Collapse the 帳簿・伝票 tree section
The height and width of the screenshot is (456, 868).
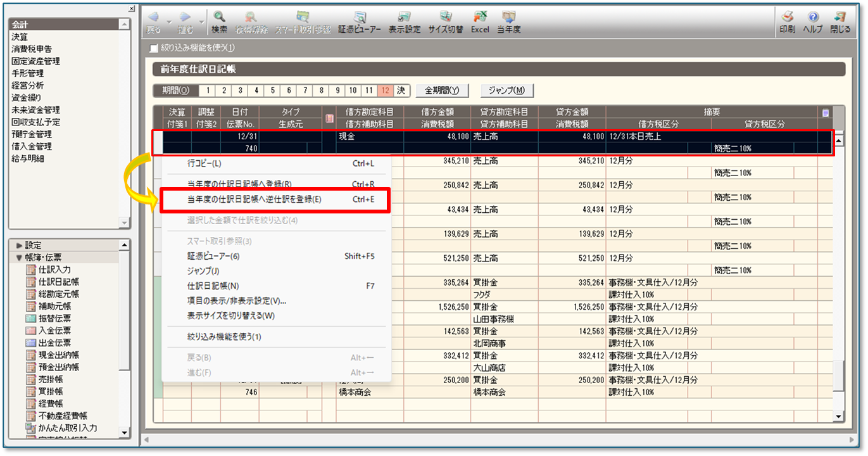click(x=19, y=258)
